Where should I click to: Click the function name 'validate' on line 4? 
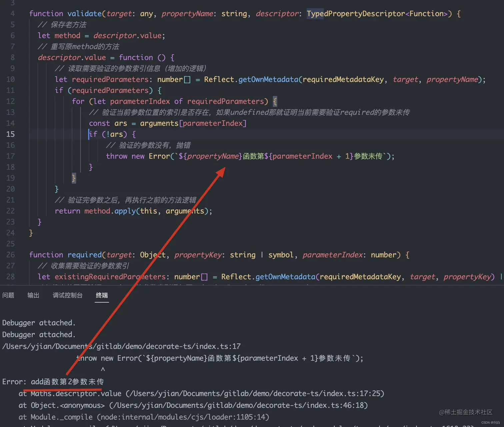85,14
